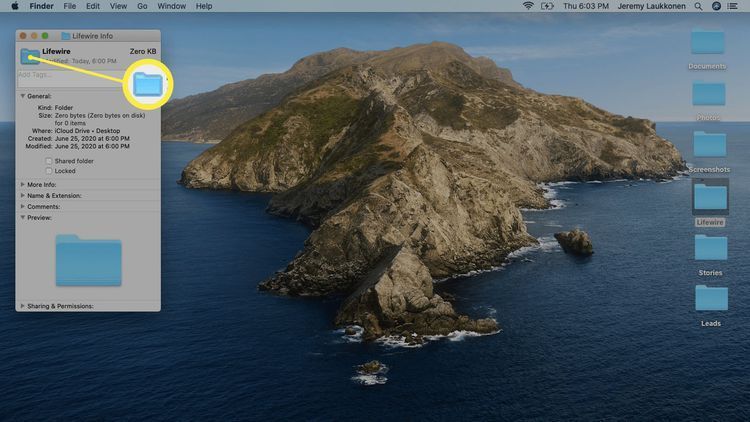The image size is (750, 422).
Task: Select the Documents folder on desktop
Action: [708, 43]
